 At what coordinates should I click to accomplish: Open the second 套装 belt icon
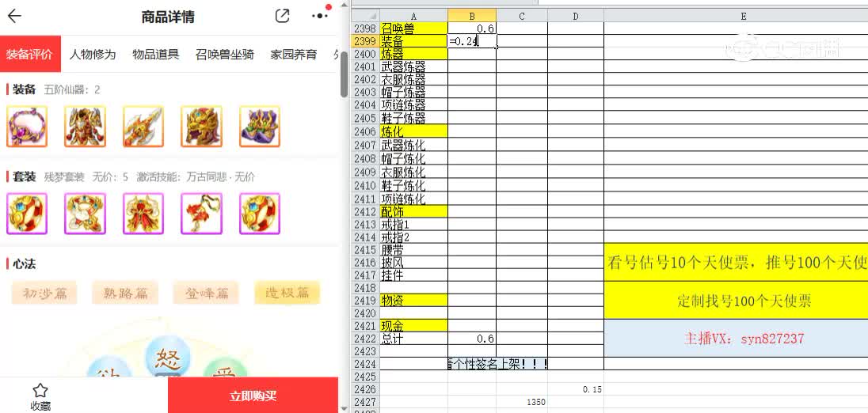[85, 214]
